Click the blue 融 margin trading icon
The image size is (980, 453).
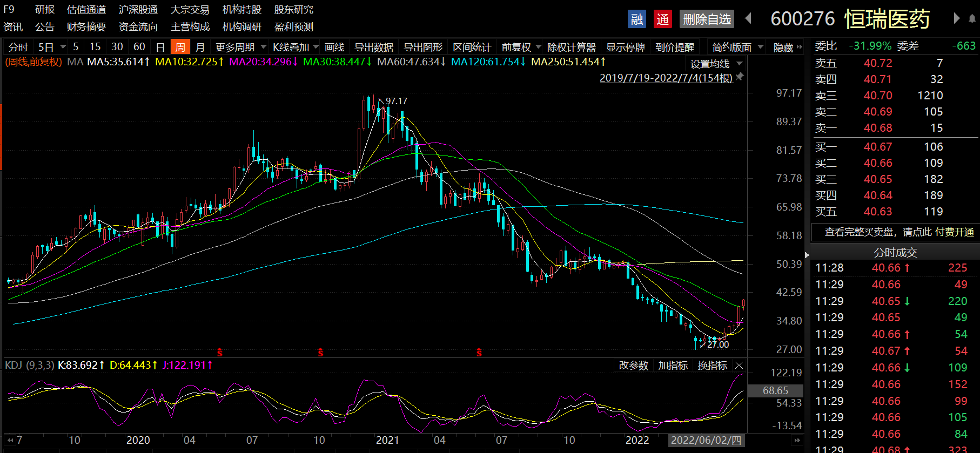(x=637, y=19)
